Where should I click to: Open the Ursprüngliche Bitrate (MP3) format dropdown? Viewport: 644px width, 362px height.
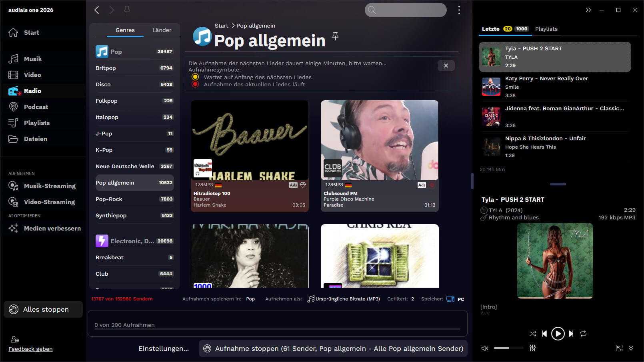point(344,299)
